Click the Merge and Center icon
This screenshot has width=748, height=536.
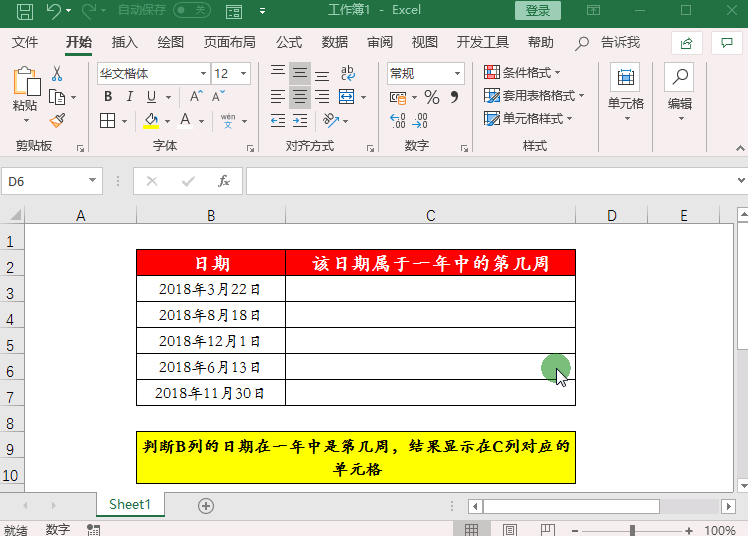pos(347,97)
